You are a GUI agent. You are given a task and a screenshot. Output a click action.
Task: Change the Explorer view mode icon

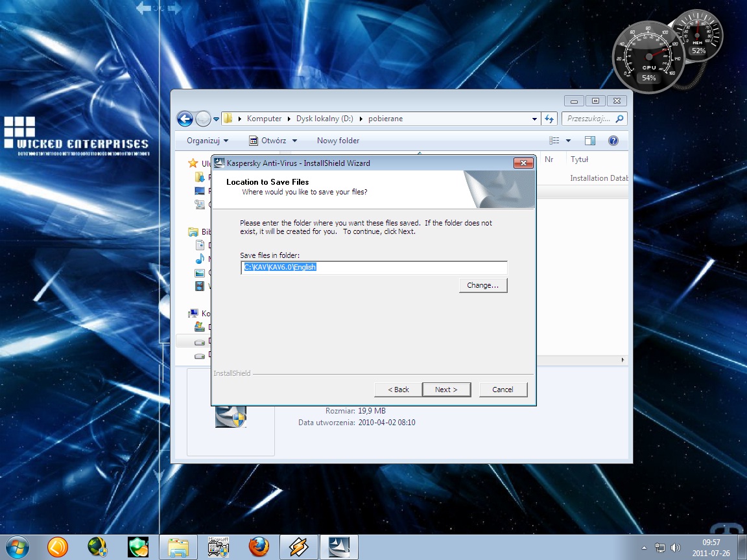[554, 141]
